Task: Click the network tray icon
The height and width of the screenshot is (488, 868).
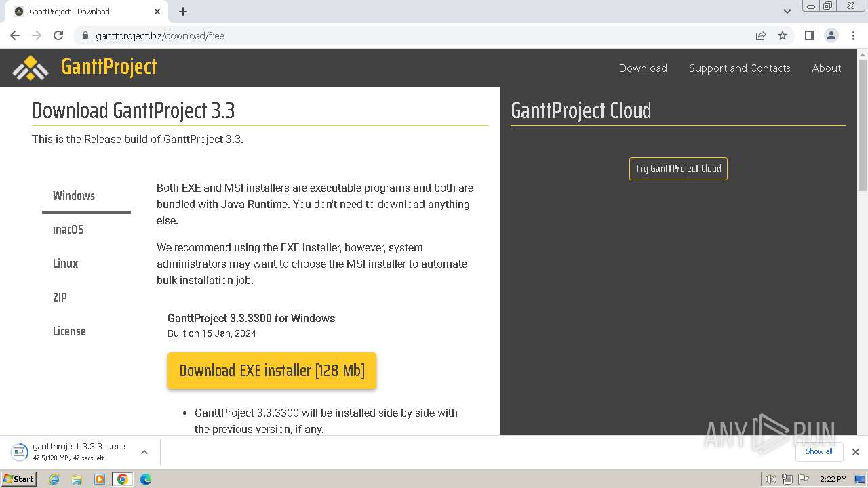Action: (x=787, y=479)
